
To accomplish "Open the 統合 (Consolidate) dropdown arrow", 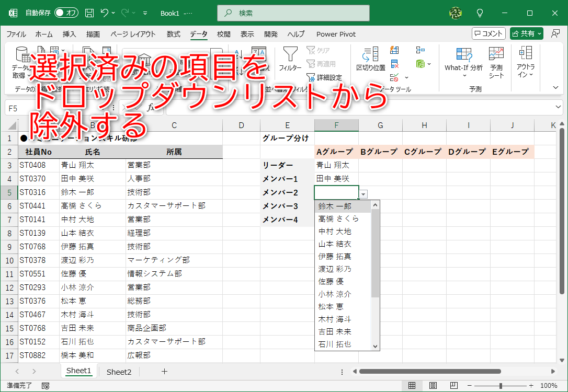I will (x=429, y=64).
